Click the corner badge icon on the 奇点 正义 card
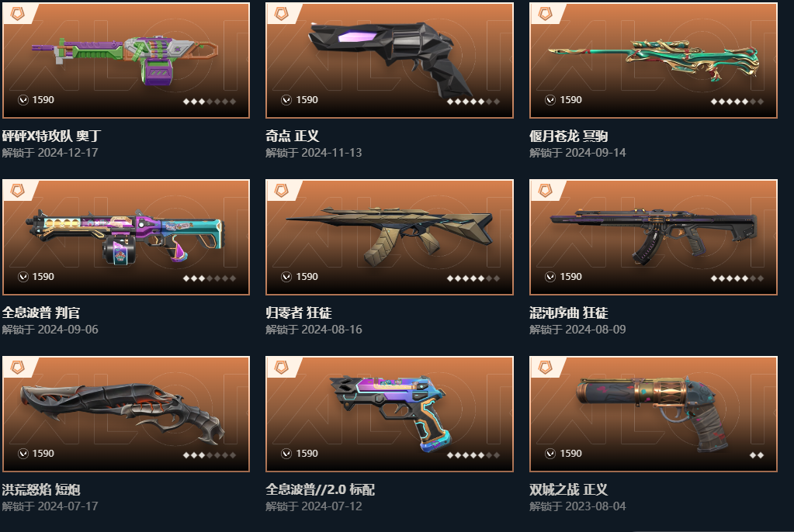 pos(282,14)
